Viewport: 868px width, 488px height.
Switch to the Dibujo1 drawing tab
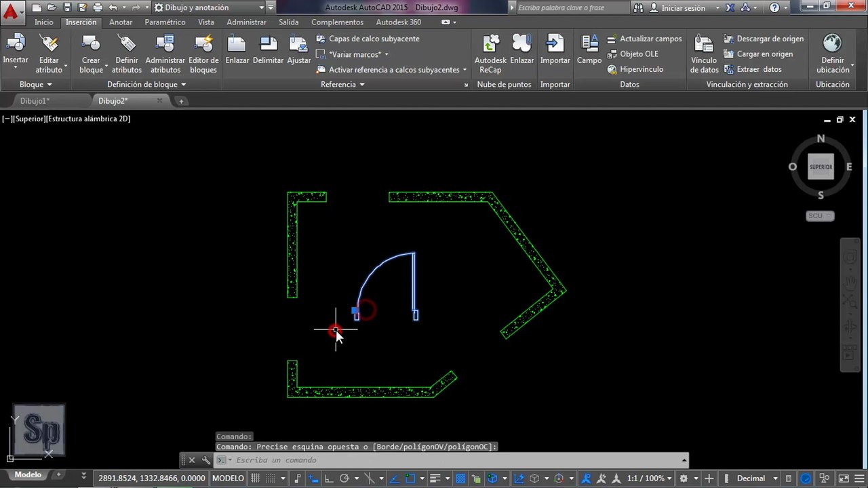[35, 101]
